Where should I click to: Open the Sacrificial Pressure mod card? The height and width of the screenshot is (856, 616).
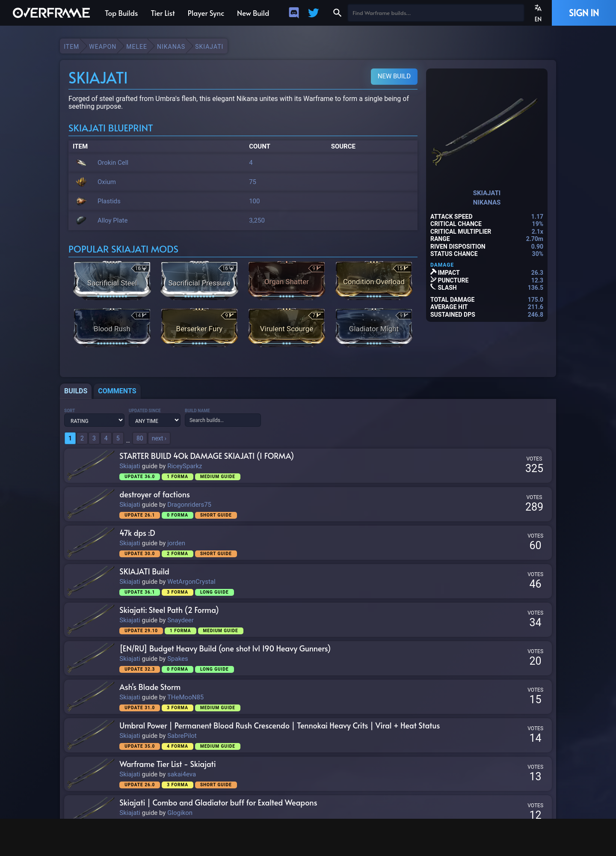click(199, 280)
